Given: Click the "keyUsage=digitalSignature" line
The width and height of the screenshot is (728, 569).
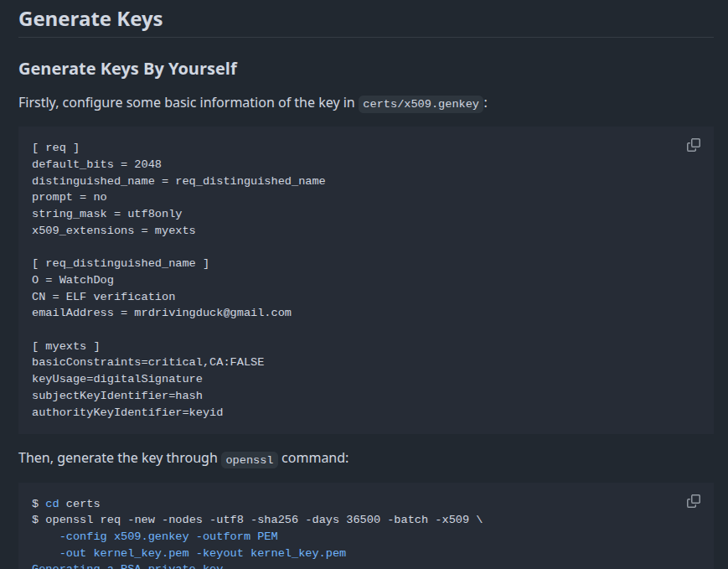Looking at the screenshot, I should (x=116, y=379).
